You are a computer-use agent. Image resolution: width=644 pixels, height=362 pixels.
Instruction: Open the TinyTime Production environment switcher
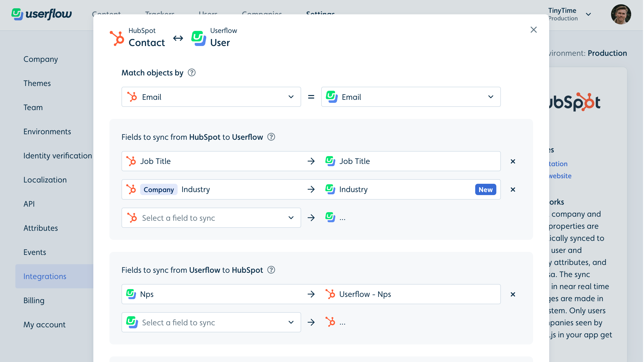[x=570, y=14]
